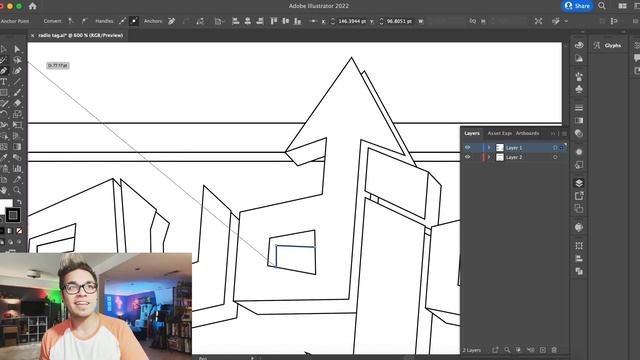This screenshot has width=640, height=360.
Task: Select the Type tool
Action: pos(4,82)
